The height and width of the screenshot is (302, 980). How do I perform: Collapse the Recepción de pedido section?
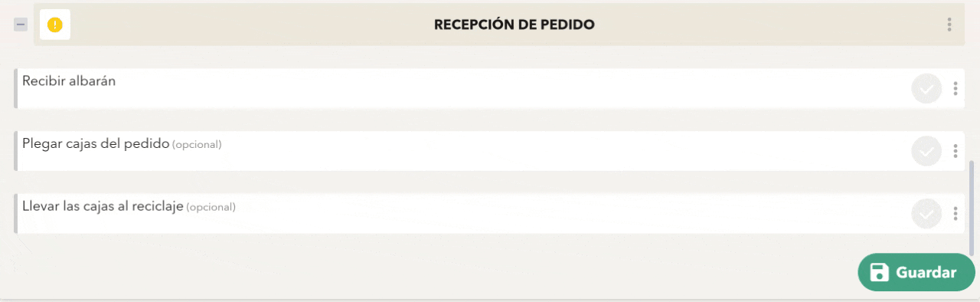(x=21, y=25)
